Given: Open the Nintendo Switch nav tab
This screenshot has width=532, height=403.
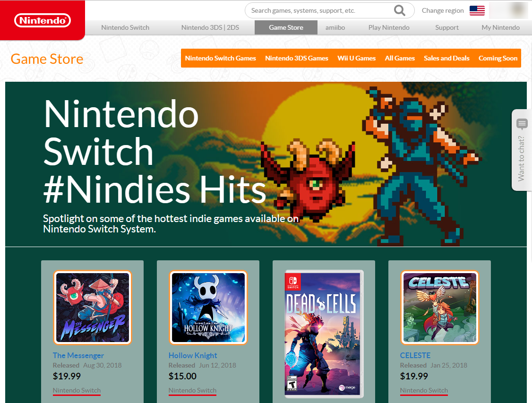Looking at the screenshot, I should (x=125, y=27).
